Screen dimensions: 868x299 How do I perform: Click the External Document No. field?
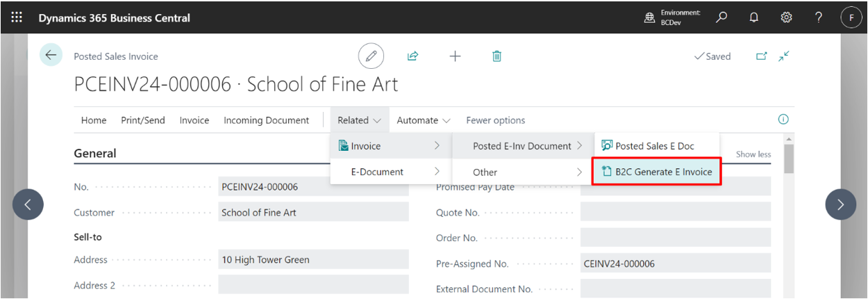click(676, 289)
